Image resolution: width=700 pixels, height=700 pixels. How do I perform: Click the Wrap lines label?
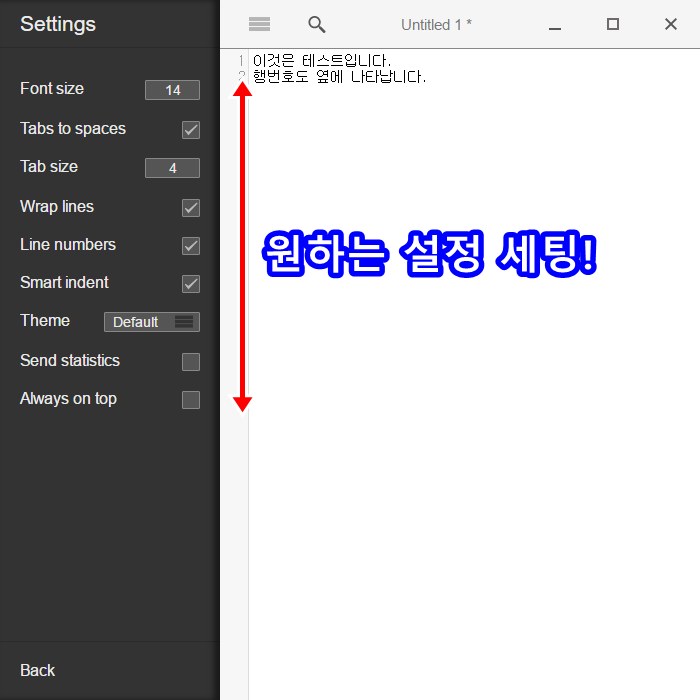click(x=57, y=207)
